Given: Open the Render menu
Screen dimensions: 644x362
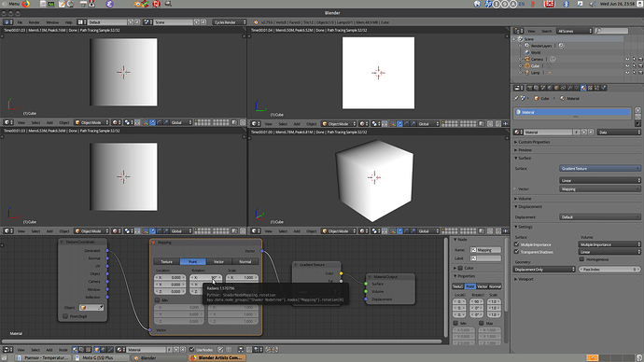Looking at the screenshot, I should point(35,22).
